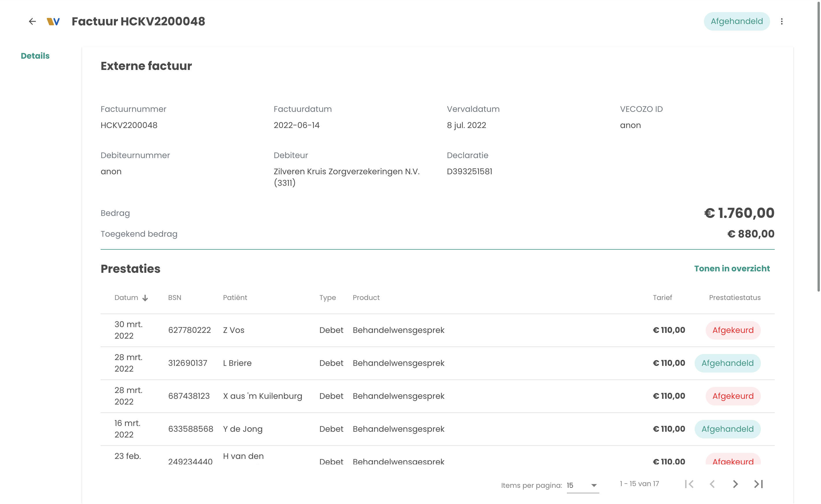
Task: Select the Details tab in sidebar
Action: point(35,56)
